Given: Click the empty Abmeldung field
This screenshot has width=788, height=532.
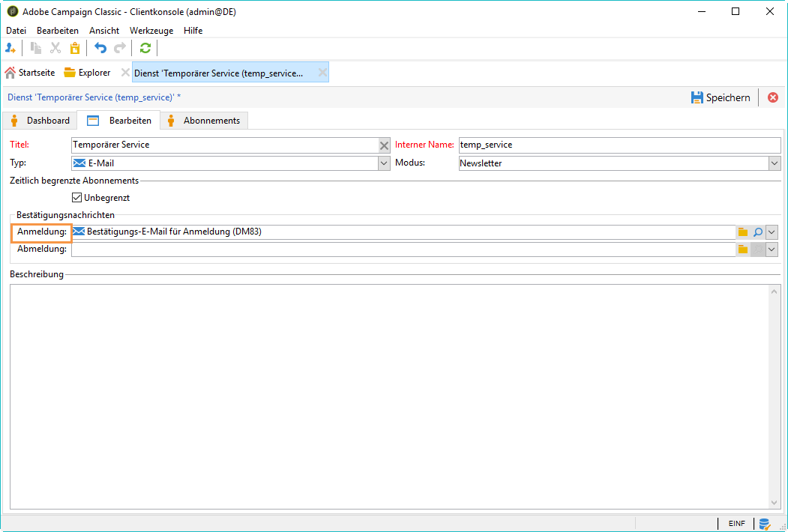Looking at the screenshot, I should pos(403,250).
